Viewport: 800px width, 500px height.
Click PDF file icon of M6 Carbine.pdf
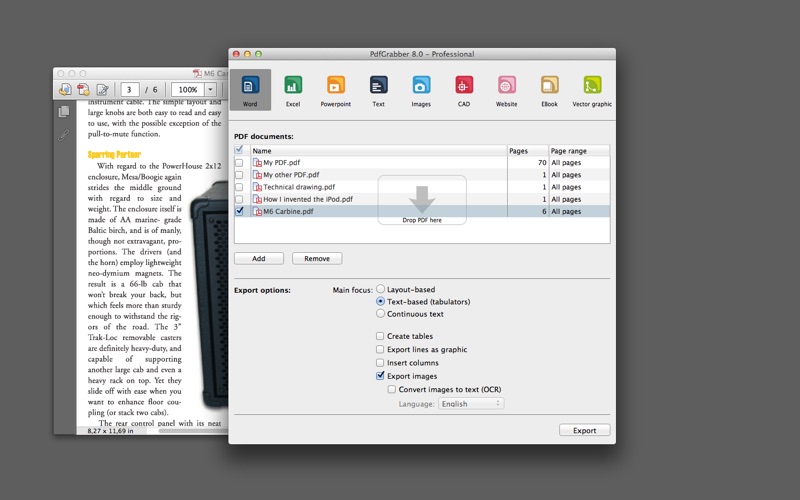(x=257, y=211)
